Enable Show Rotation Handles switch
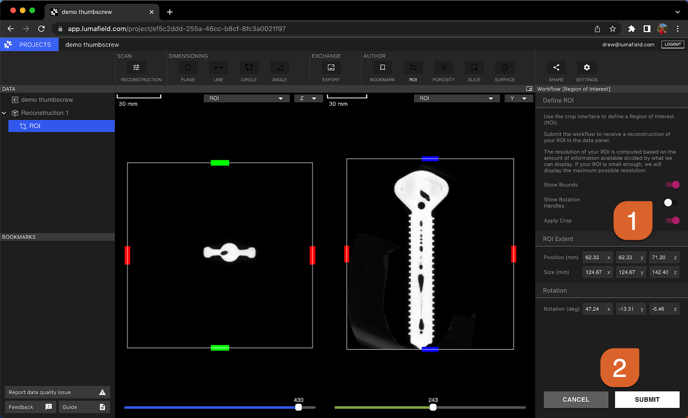Screen dimensions: 688x418 pyautogui.click(x=671, y=202)
